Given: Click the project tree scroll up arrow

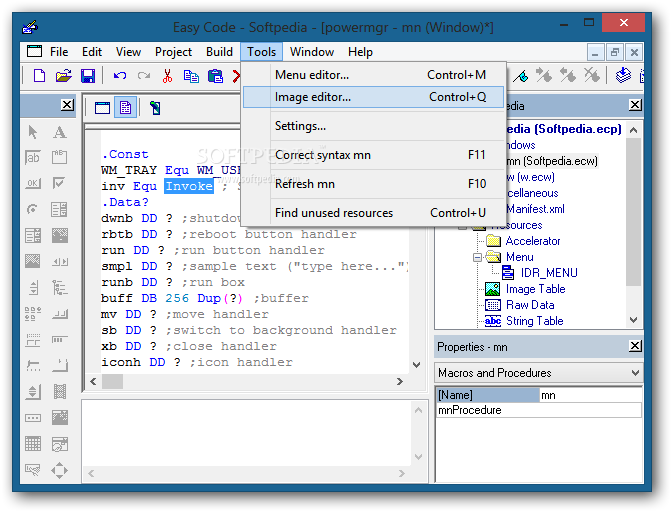Looking at the screenshot, I should click(634, 130).
